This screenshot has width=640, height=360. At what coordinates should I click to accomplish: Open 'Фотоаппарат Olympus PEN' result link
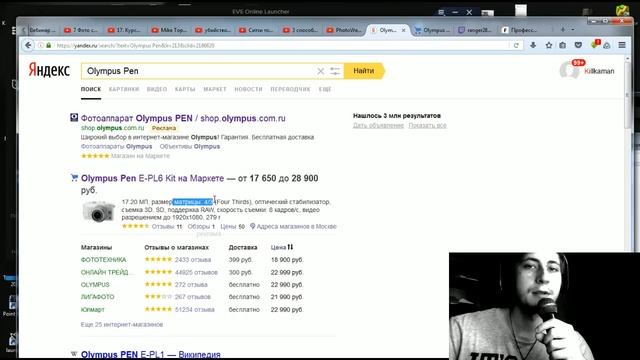click(x=183, y=118)
